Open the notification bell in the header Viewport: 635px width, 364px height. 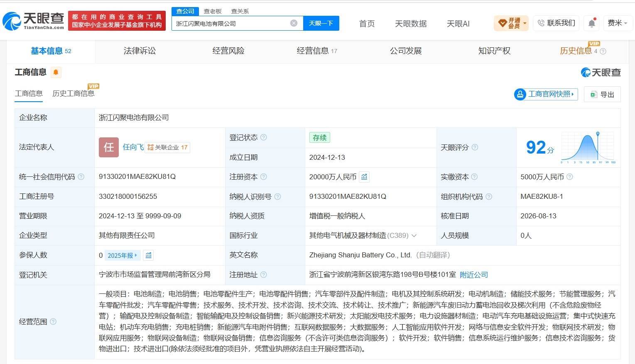click(x=592, y=23)
